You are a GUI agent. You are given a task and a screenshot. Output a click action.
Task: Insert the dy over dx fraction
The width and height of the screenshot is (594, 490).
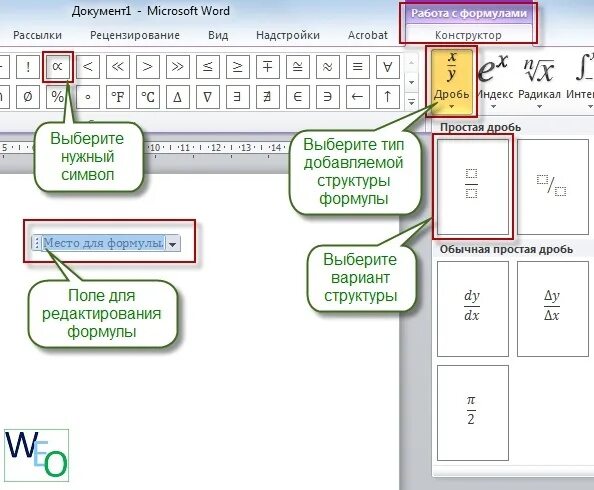click(x=473, y=309)
